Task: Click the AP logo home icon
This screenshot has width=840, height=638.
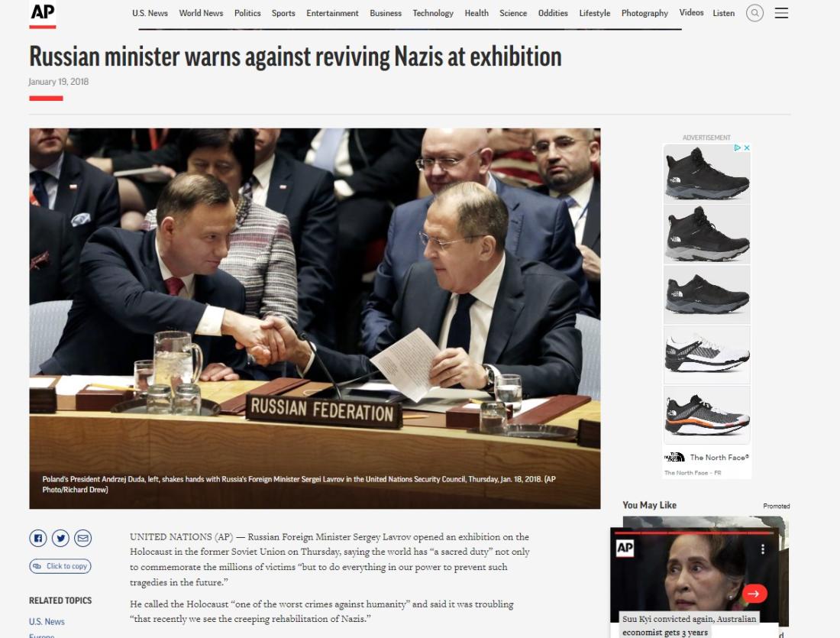Action: tap(42, 14)
